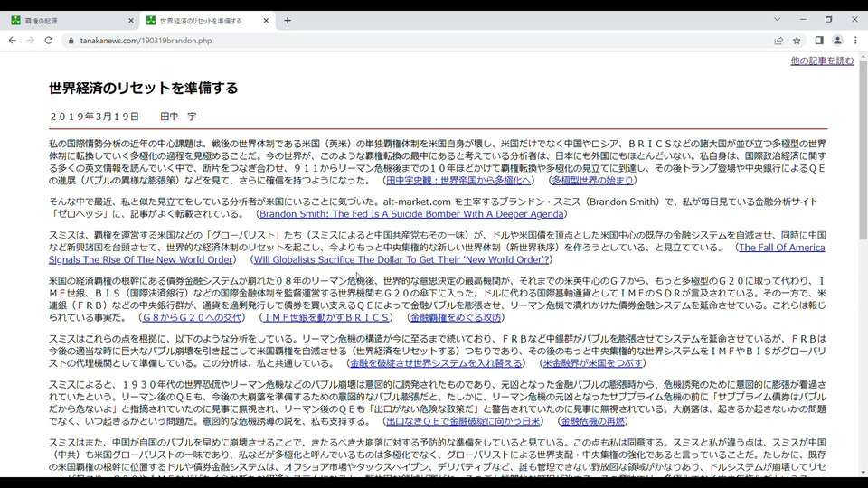Go back to the previous page
Image resolution: width=868 pixels, height=488 pixels.
[x=12, y=41]
